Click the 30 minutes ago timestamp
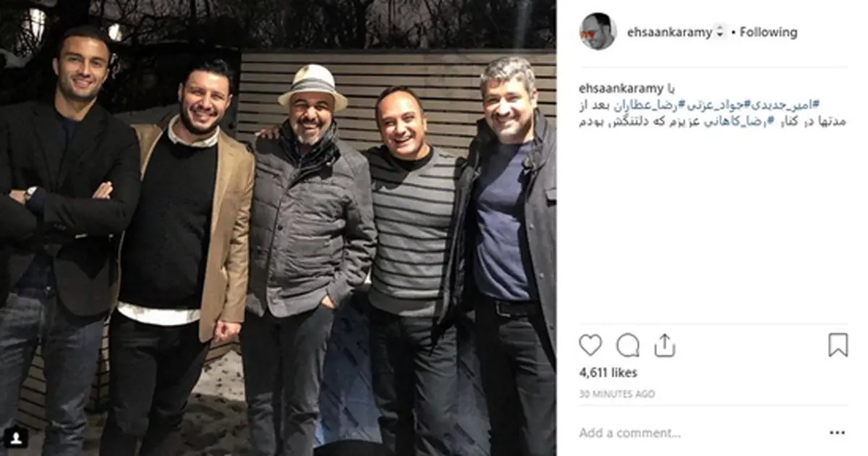This screenshot has height=456, width=868. pyautogui.click(x=617, y=394)
